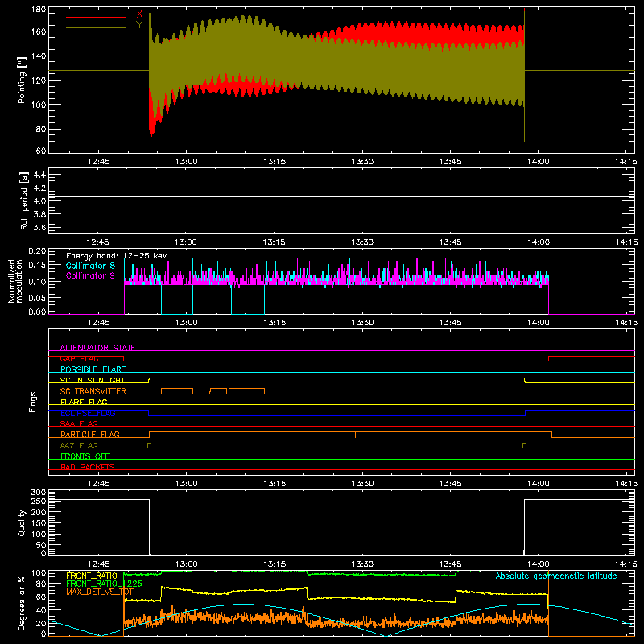Click the SC_IN_SUNLIGHT flag label
The image size is (644, 644).
pos(93,380)
